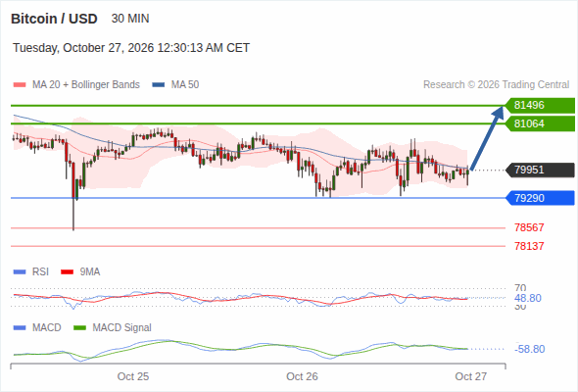Viewport: 578px width, 392px height.
Task: Click the Oct 25 date axis label
Action: 133,376
